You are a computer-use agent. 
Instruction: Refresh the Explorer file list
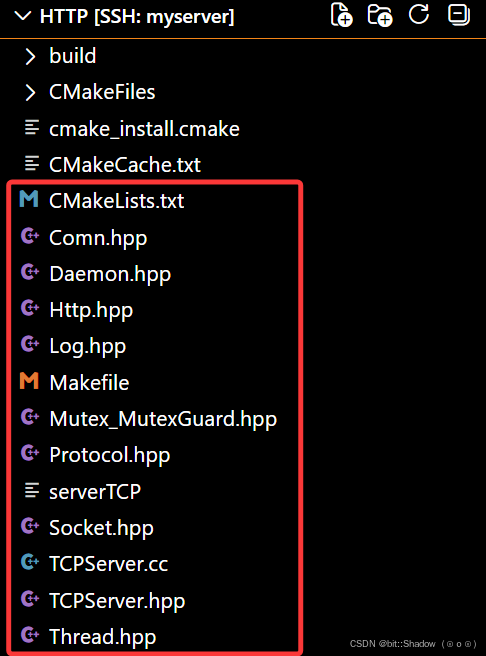pyautogui.click(x=419, y=14)
